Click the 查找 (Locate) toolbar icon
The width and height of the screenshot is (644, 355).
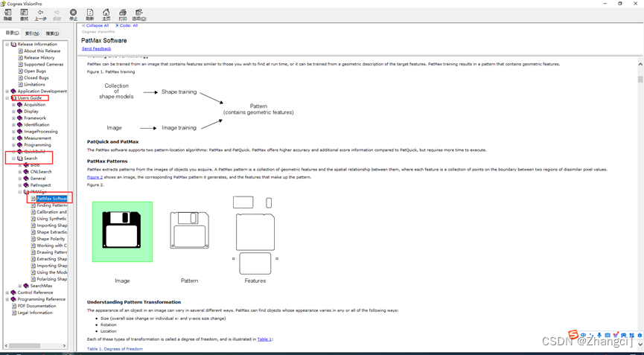pos(25,15)
